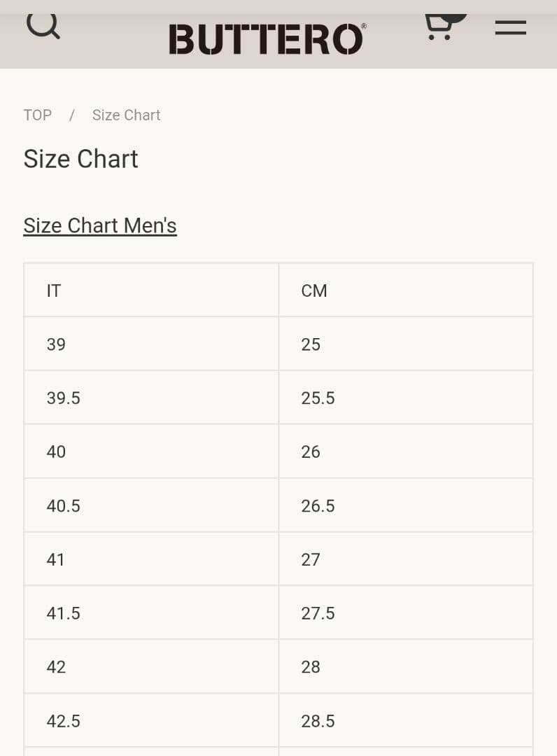
Task: Select the CM column header cell
Action: click(406, 290)
